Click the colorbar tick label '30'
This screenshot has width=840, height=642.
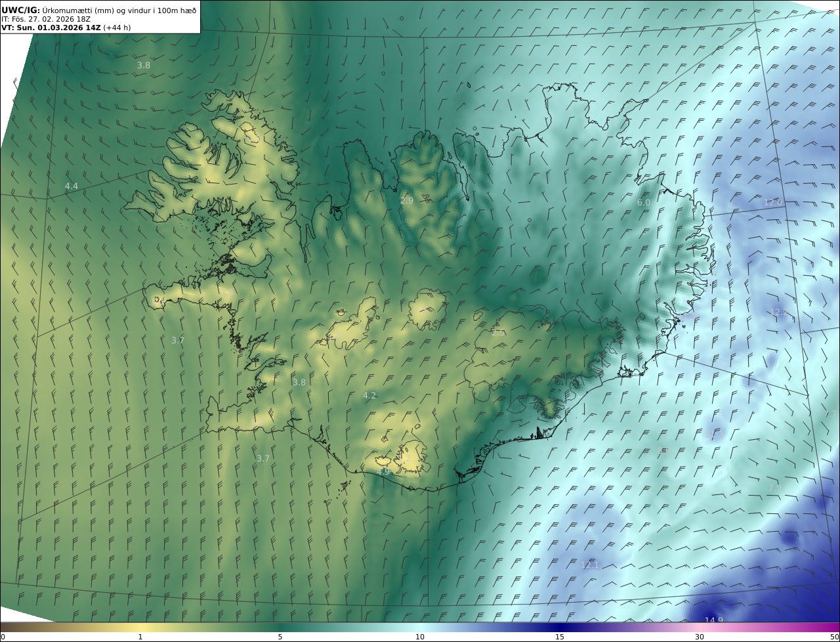point(700,637)
